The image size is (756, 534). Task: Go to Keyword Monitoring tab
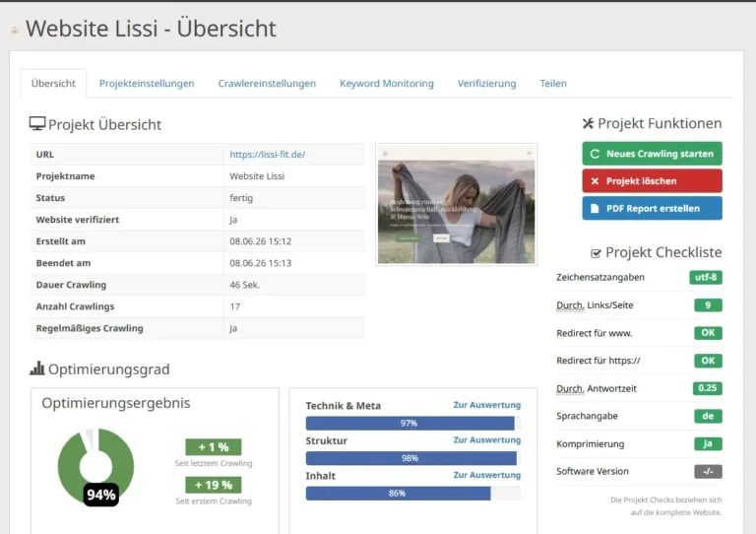pos(387,84)
